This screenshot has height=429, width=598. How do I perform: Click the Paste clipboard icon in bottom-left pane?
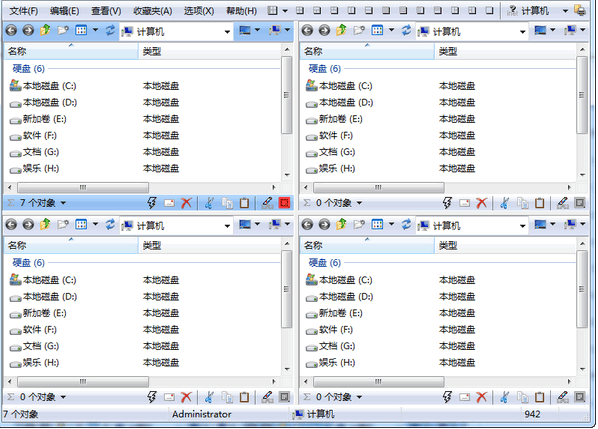pyautogui.click(x=244, y=397)
